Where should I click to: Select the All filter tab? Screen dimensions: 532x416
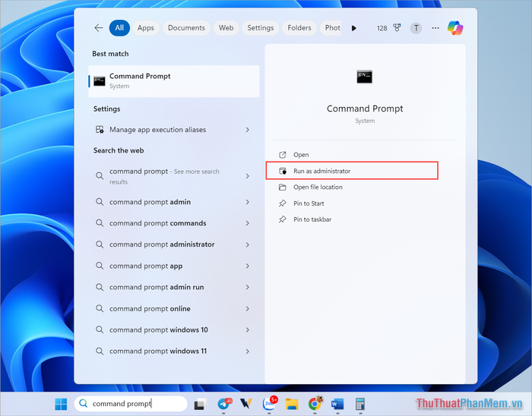click(119, 28)
